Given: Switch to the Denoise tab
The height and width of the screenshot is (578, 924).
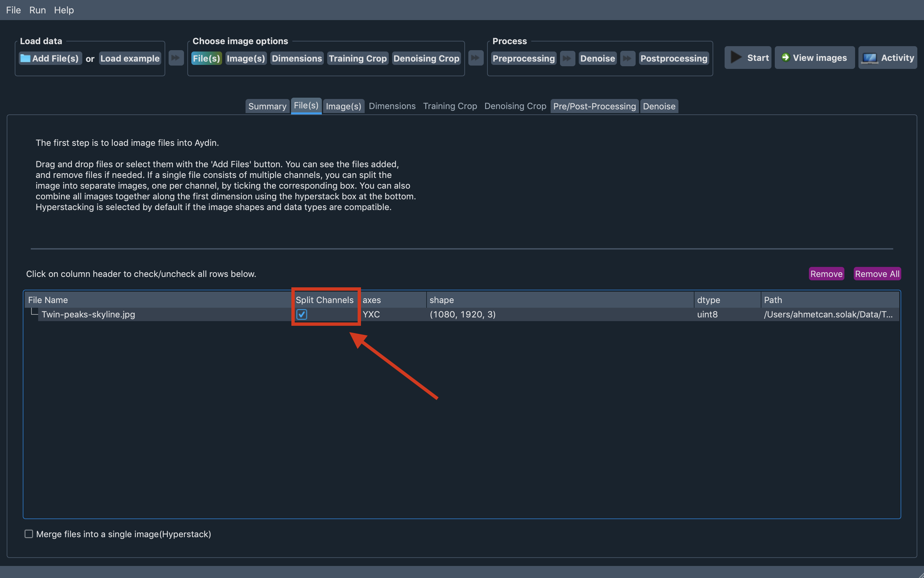Looking at the screenshot, I should click(659, 106).
